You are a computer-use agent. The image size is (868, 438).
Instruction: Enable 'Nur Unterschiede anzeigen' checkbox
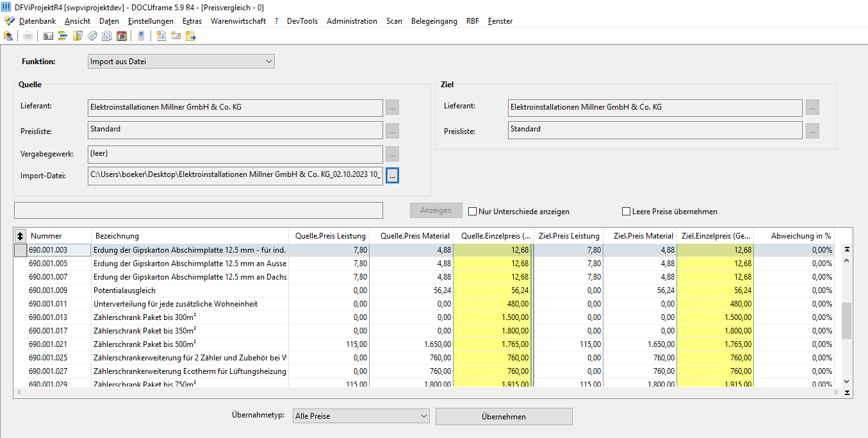pyautogui.click(x=473, y=212)
